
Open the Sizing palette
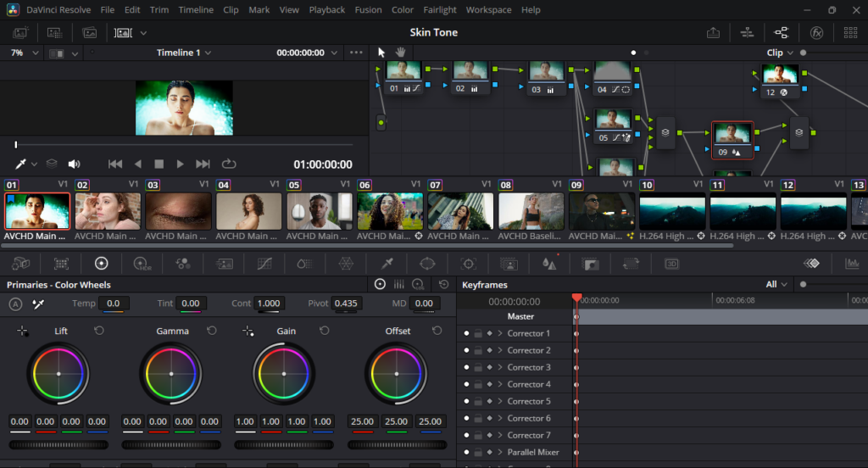click(x=631, y=264)
